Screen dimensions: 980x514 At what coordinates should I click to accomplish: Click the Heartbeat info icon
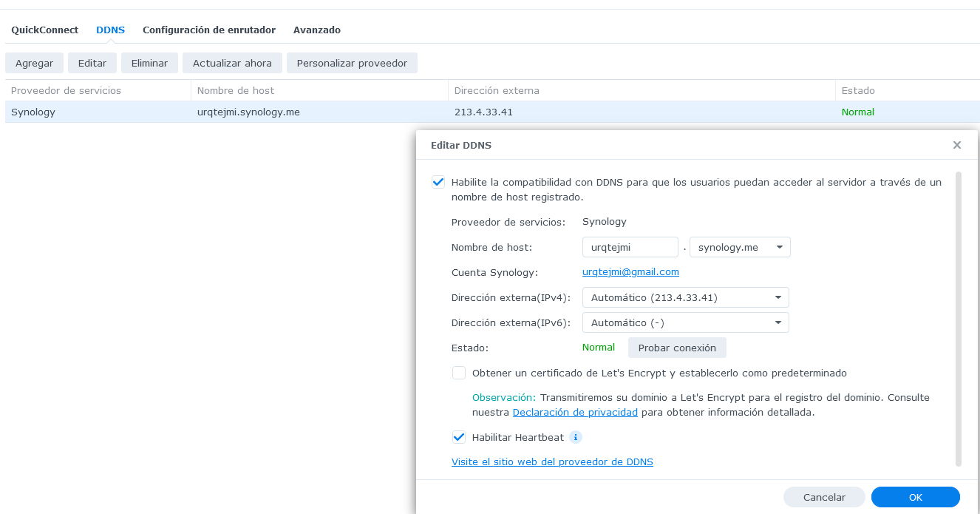coord(576,437)
